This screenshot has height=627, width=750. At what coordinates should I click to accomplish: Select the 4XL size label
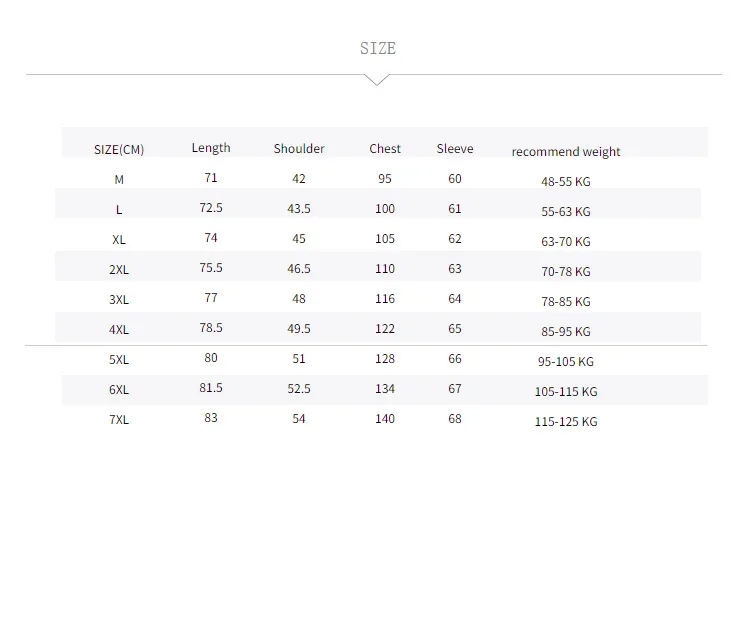[119, 330]
